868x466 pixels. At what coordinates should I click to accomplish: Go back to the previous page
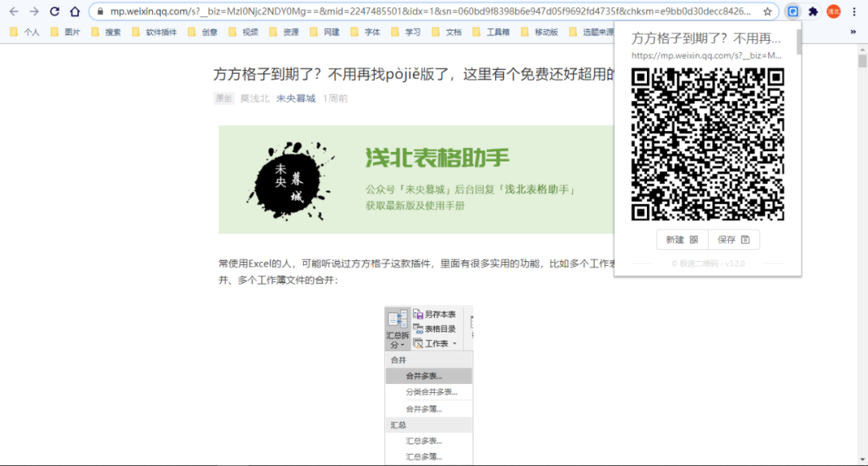click(14, 11)
